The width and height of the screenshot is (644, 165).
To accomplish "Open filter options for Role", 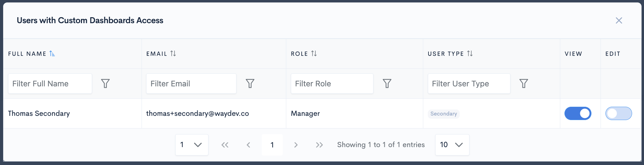I will (x=387, y=84).
